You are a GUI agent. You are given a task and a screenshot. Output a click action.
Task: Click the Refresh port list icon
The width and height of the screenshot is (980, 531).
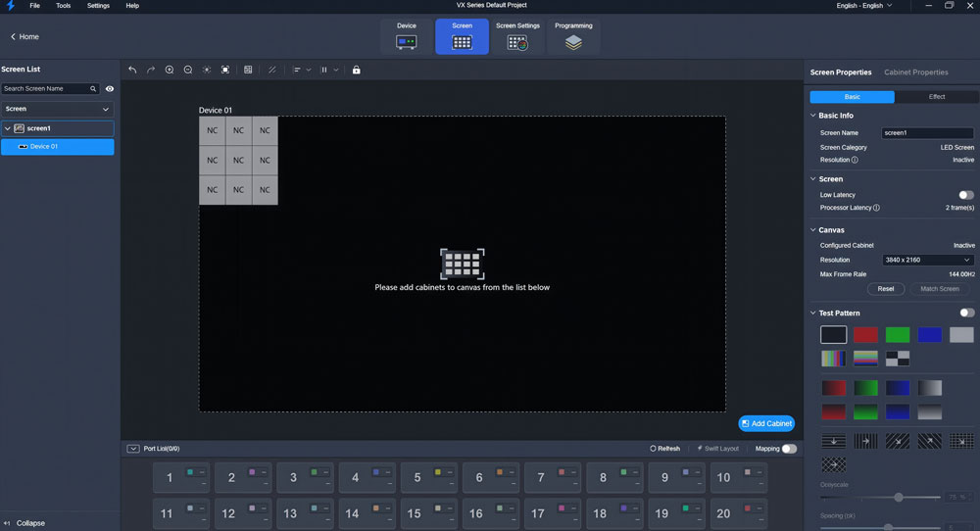tap(664, 449)
